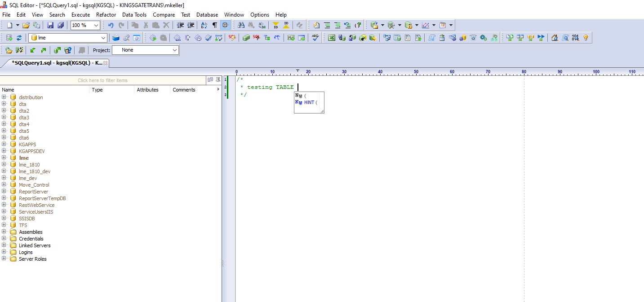Screen dimensions: 644x302
Task: Open the Database menu
Action: 207,14
